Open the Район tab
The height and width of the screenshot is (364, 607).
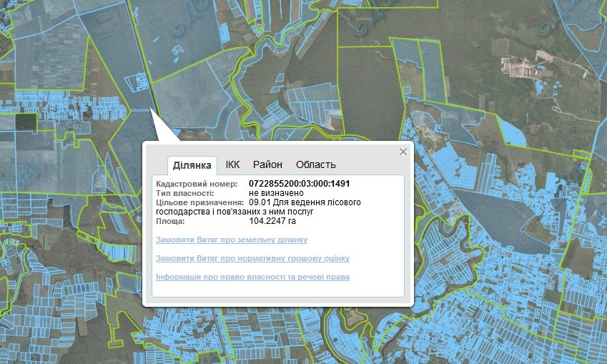point(267,164)
